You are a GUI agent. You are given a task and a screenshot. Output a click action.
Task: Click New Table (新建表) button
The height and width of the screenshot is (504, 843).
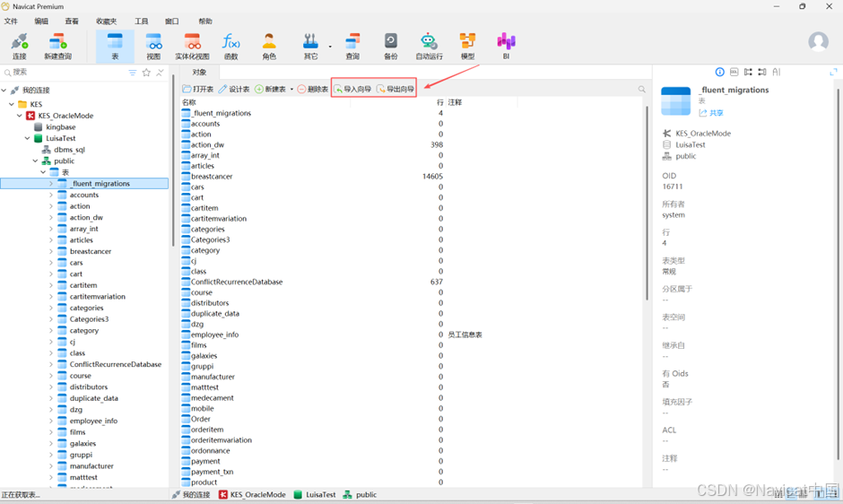tap(271, 90)
